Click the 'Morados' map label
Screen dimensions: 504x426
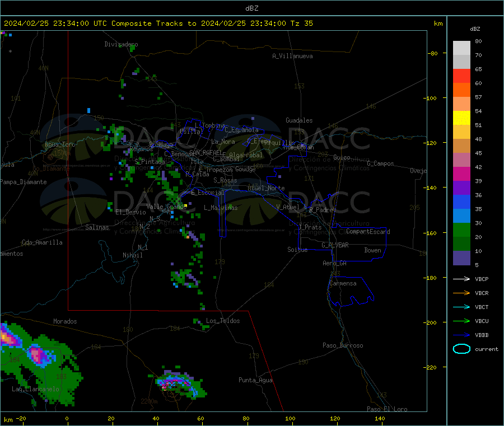[65, 321]
